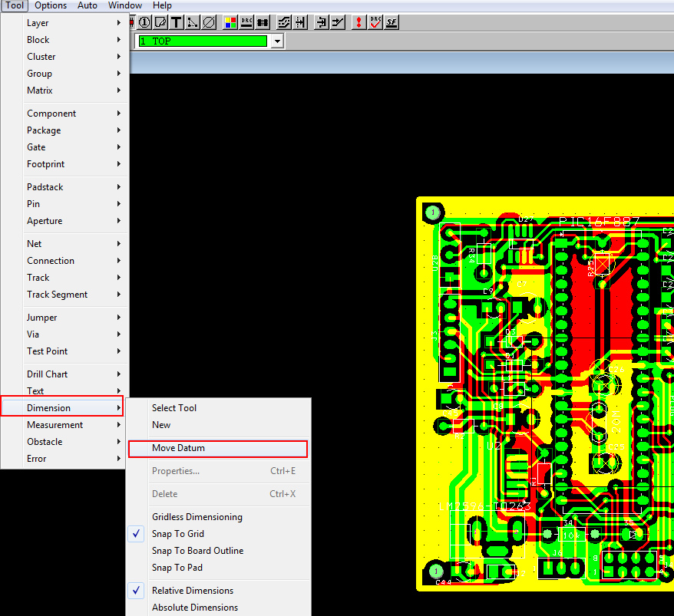Click the color palette toolbar icon
Screen dimensions: 674x616
click(x=230, y=22)
